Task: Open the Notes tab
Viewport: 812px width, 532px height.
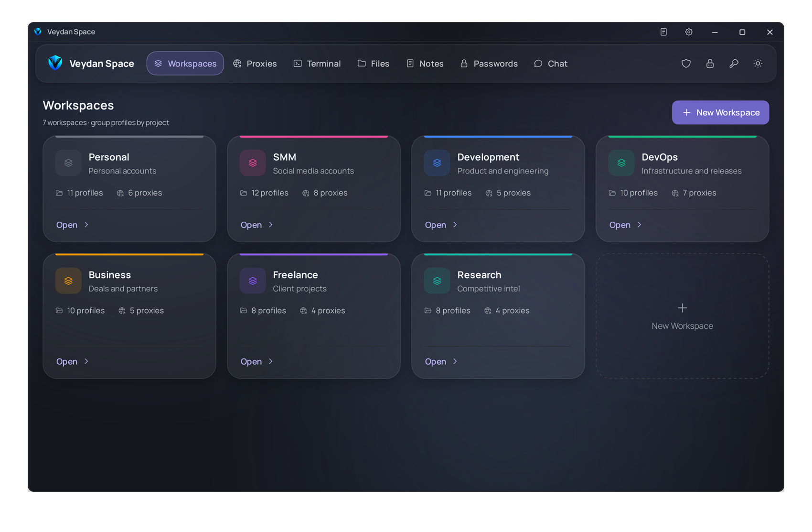Action: [x=425, y=64]
